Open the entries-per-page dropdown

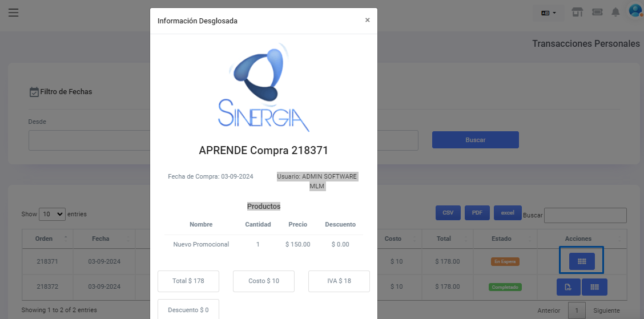tap(52, 214)
